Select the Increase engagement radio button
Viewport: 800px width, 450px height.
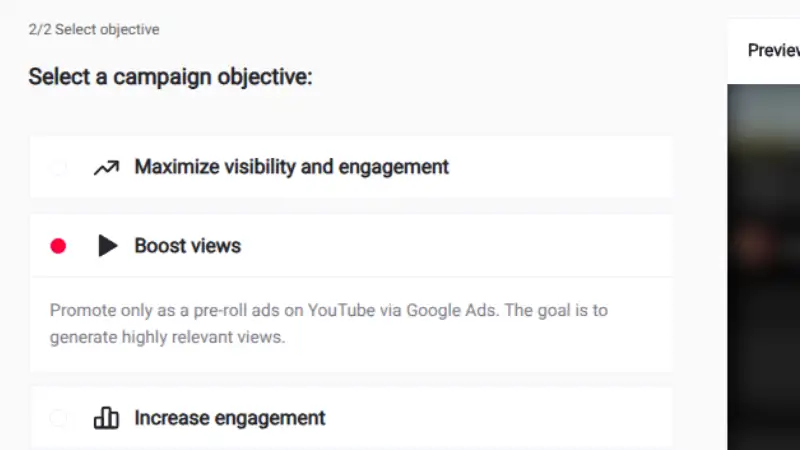[59, 418]
